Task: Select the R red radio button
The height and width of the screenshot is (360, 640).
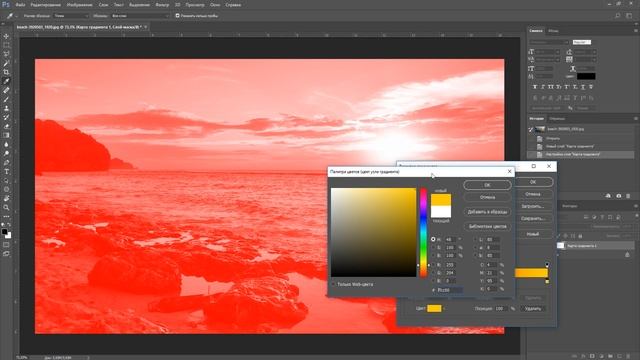Action: (x=433, y=265)
